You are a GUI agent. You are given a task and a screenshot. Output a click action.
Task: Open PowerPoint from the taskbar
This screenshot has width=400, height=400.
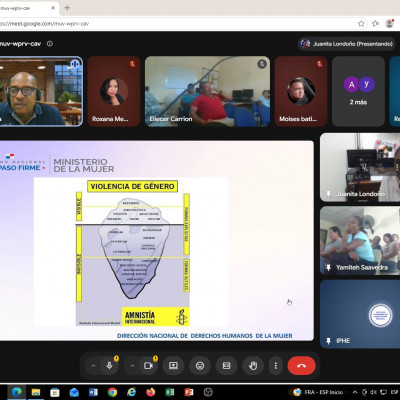[189, 392]
